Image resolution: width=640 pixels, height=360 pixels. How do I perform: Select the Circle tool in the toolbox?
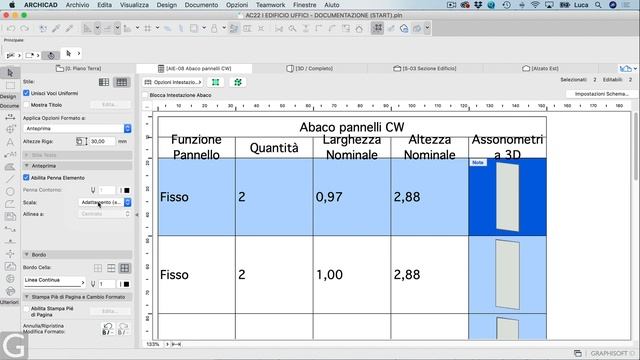10,191
